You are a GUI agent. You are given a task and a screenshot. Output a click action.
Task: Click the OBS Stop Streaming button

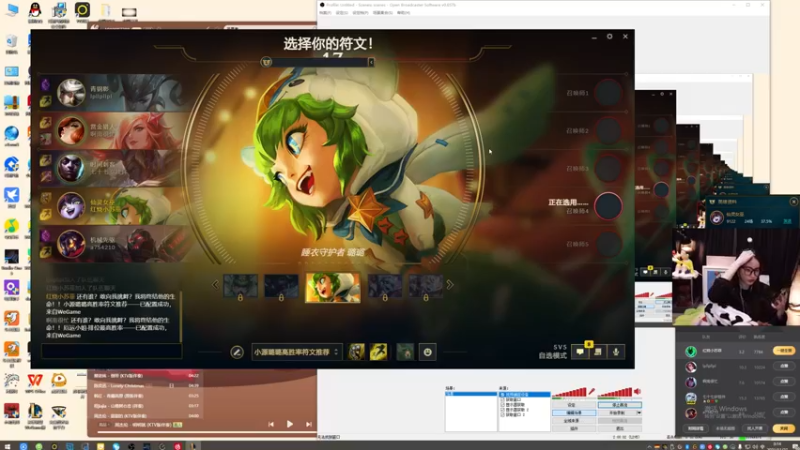[619, 405]
